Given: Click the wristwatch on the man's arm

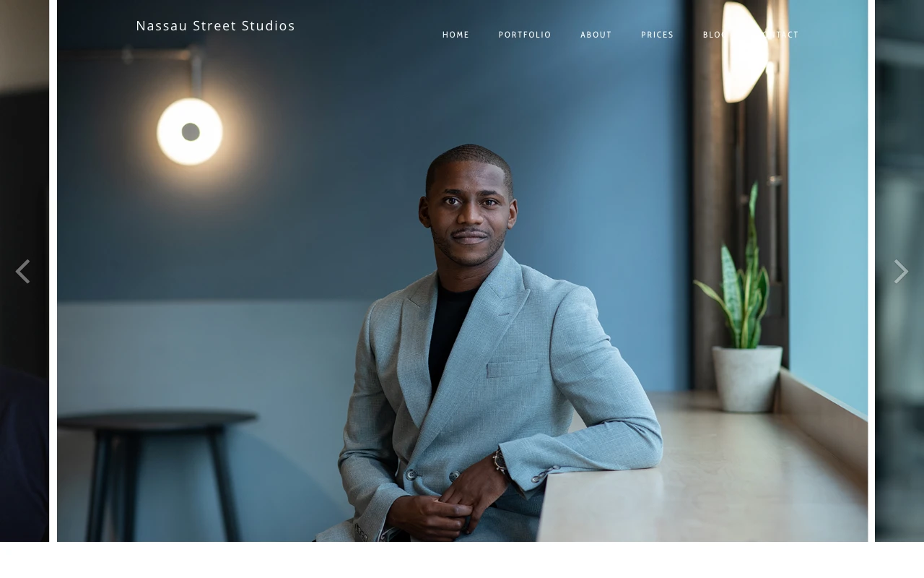Looking at the screenshot, I should point(499,460).
